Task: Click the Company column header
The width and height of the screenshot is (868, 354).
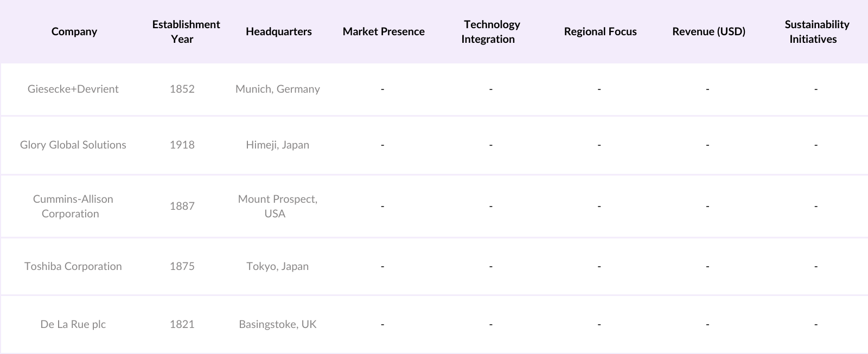Action: (74, 31)
